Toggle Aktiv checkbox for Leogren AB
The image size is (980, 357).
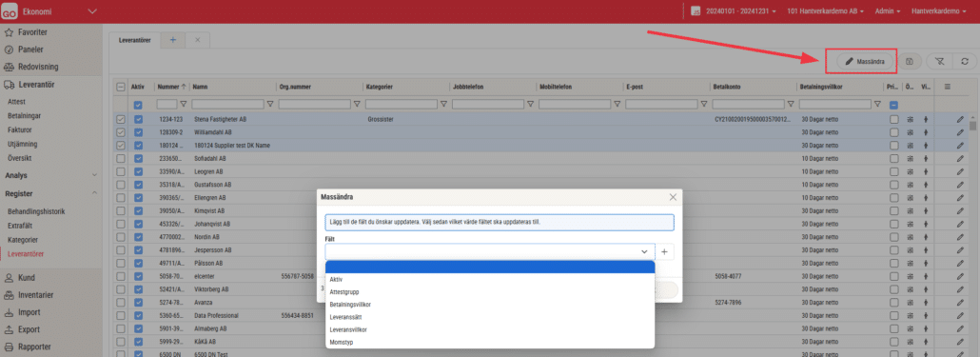pyautogui.click(x=138, y=171)
